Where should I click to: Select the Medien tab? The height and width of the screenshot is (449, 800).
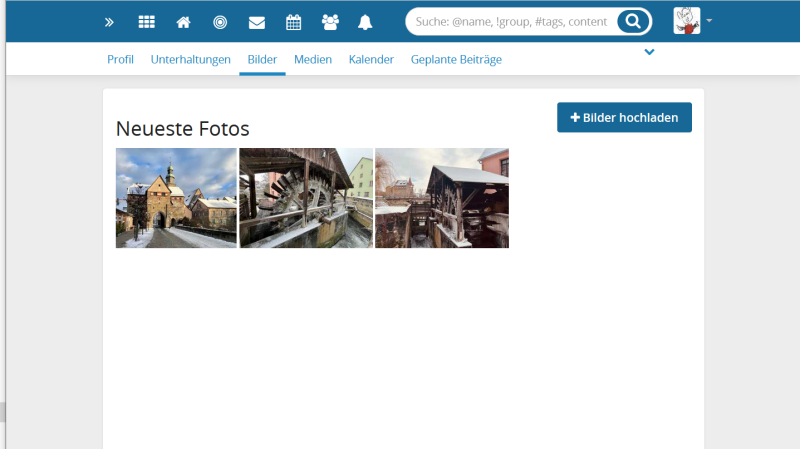coord(312,60)
